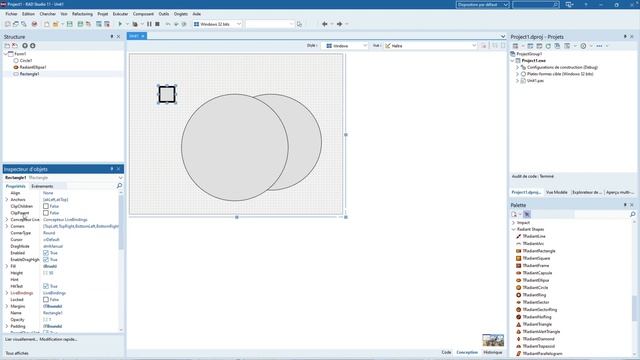Expand the Impact palette category
640x360 pixels.
[x=513, y=223]
